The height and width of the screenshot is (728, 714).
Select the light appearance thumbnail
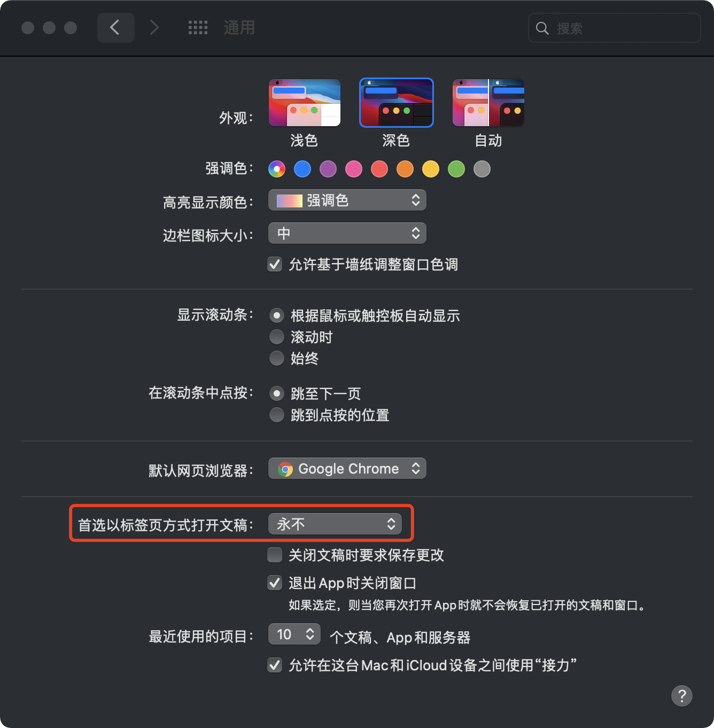tap(305, 103)
